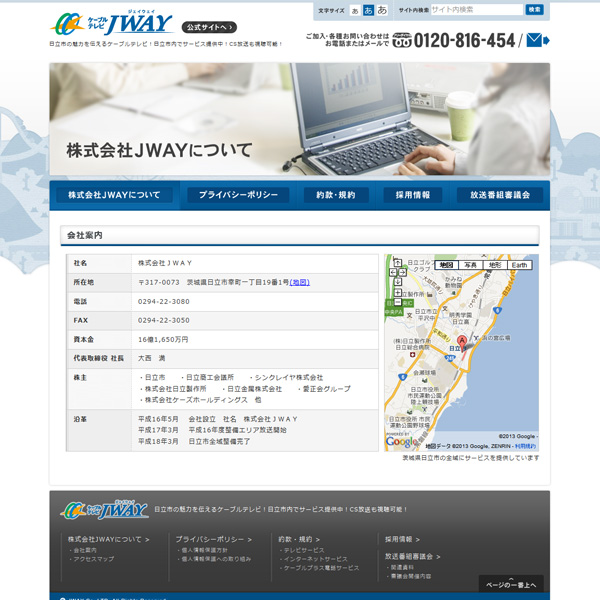Open footer 約款・規約 > link
This screenshot has width=600, height=600.
299,539
